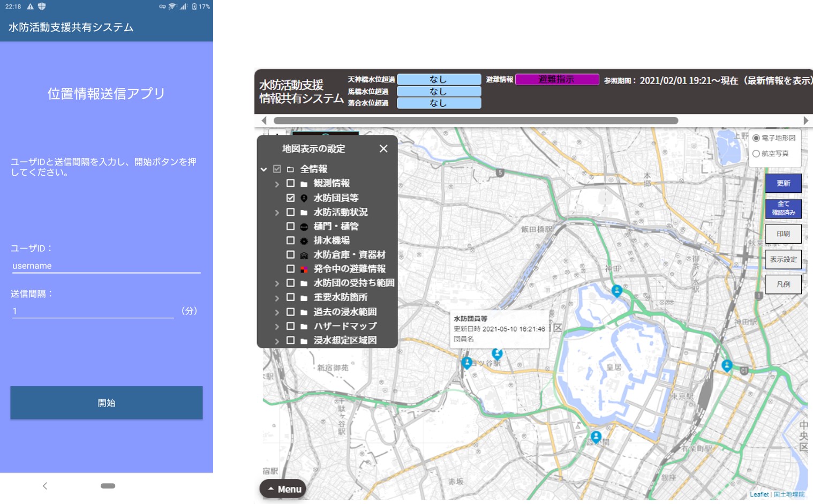
Task: Check the 樋門・樋管 checkbox
Action: pyautogui.click(x=290, y=226)
